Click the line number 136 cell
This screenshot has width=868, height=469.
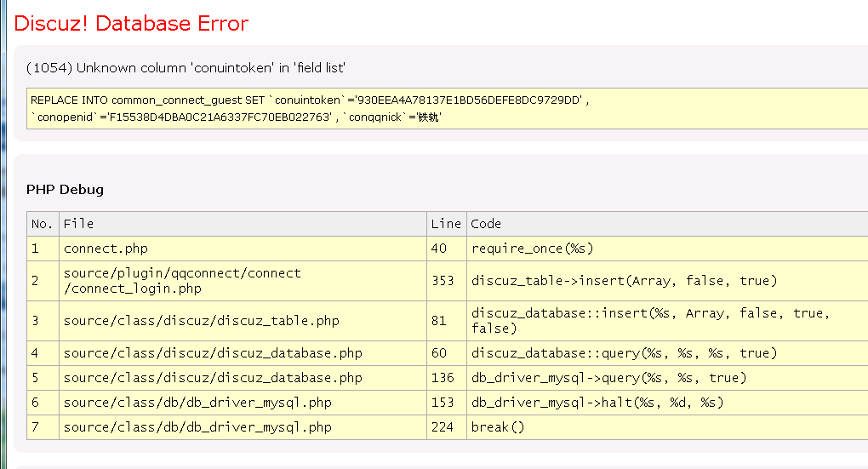[443, 378]
